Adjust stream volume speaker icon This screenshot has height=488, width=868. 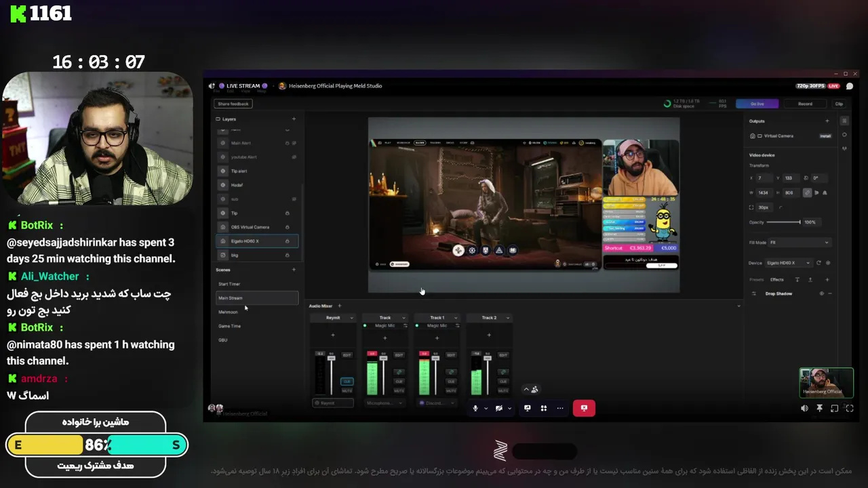804,408
